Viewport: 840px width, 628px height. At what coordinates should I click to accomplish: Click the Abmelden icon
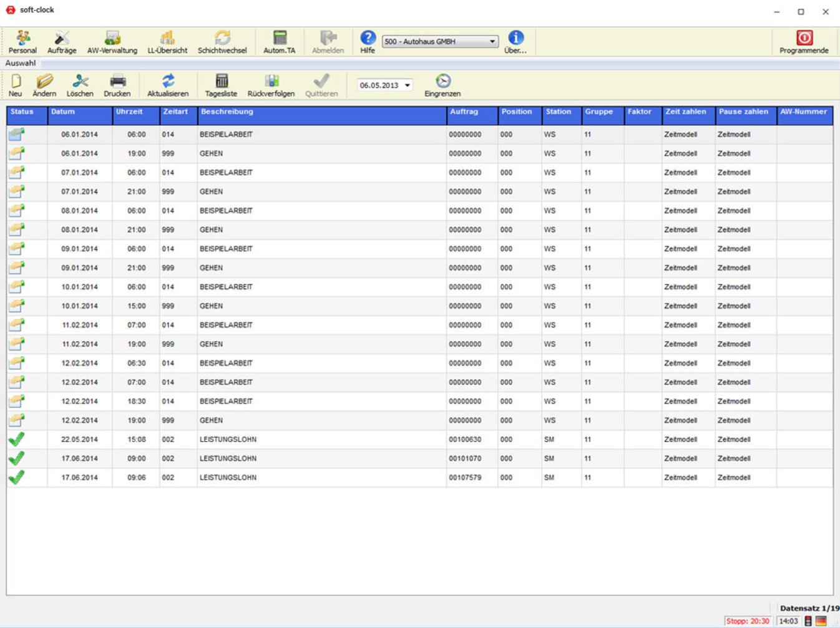(328, 37)
